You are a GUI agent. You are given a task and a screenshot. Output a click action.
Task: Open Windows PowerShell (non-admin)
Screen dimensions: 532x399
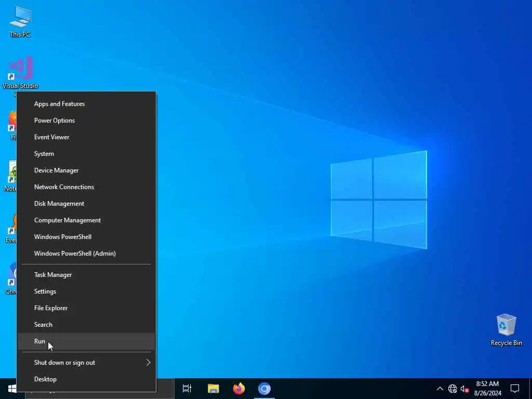[87, 237]
